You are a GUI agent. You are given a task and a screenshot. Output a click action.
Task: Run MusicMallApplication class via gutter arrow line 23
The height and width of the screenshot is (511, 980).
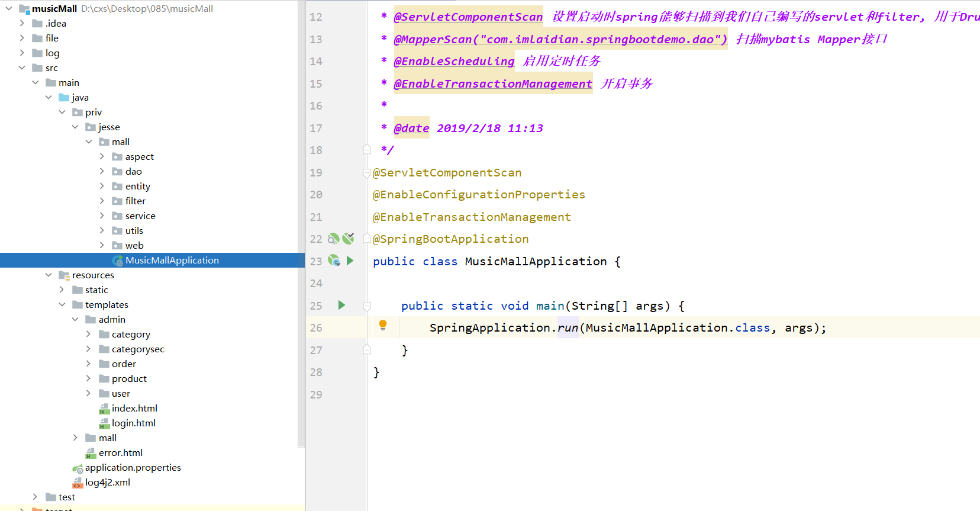(350, 261)
